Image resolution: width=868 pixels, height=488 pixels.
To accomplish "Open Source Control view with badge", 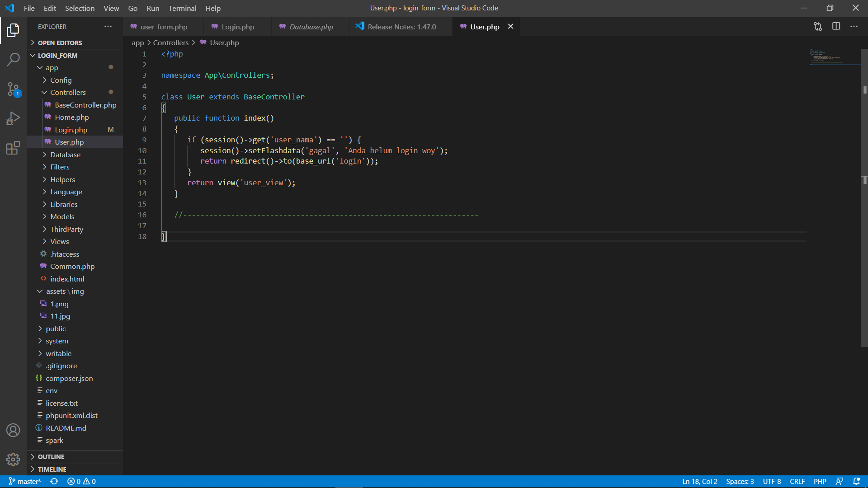I will tap(13, 89).
